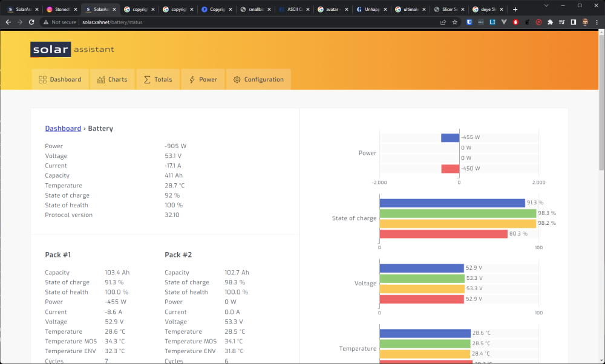Open a new browser tab
The height and width of the screenshot is (364, 605).
pyautogui.click(x=515, y=9)
